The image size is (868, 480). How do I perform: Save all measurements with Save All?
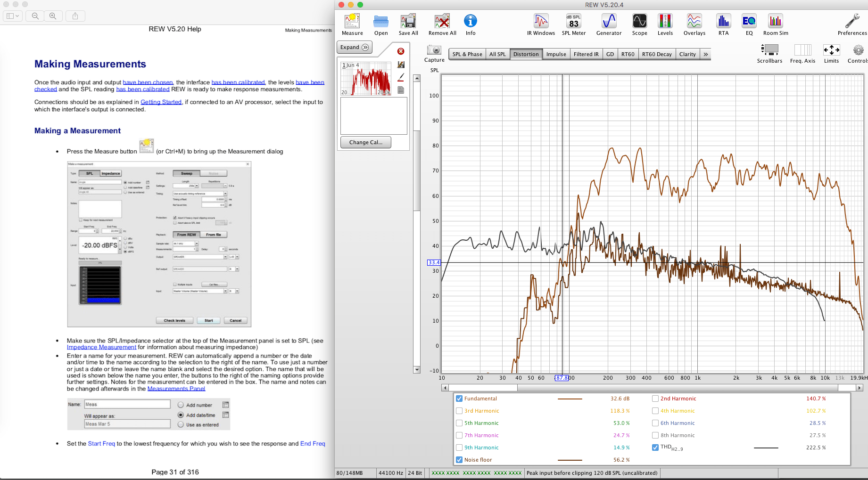[x=408, y=24]
